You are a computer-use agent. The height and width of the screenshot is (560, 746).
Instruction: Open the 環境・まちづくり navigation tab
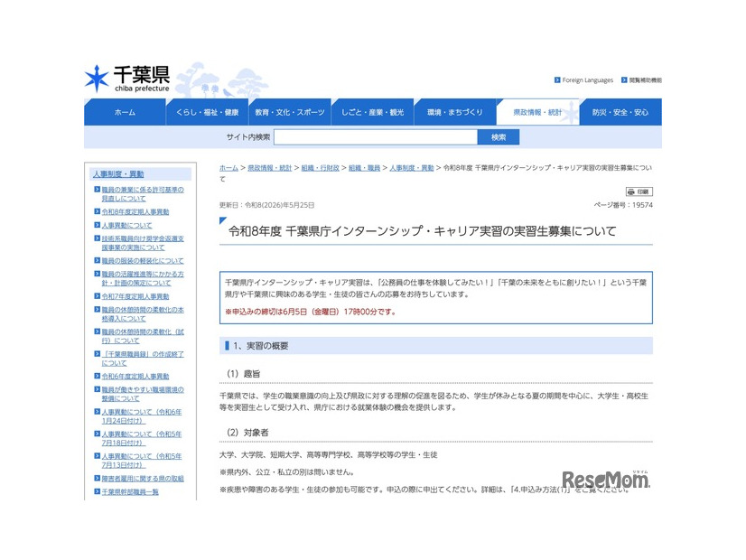click(455, 112)
